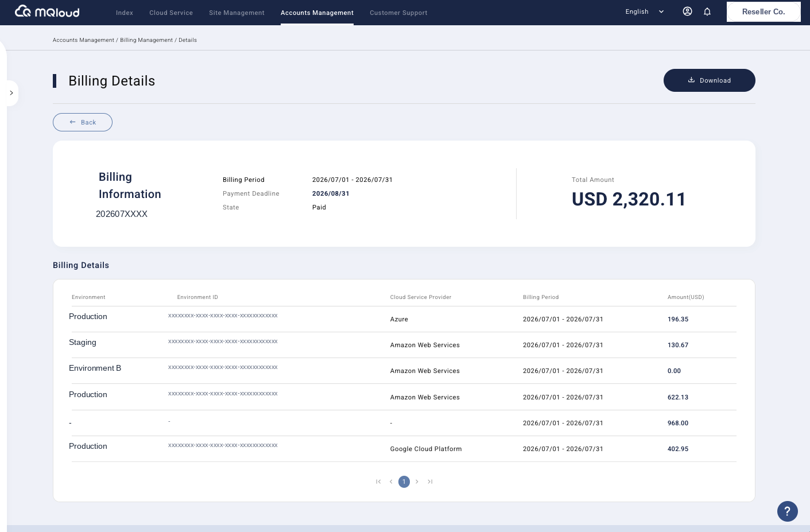Click the Paid state value
The width and height of the screenshot is (810, 532).
319,207
